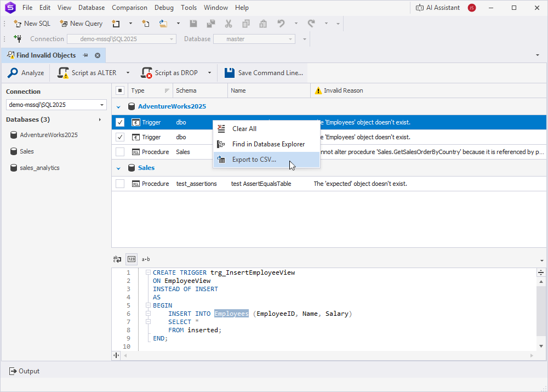Sort by the Type column header
The image size is (548, 392).
click(x=150, y=90)
